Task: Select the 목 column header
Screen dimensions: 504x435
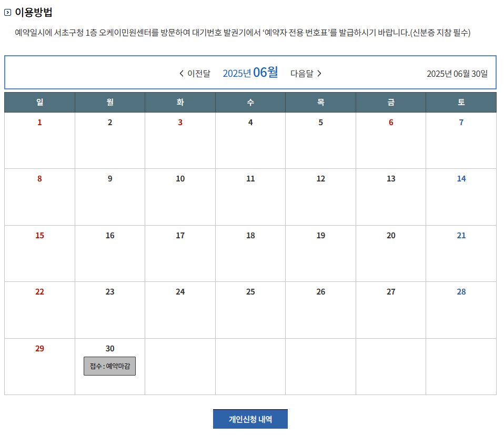Action: click(x=320, y=102)
